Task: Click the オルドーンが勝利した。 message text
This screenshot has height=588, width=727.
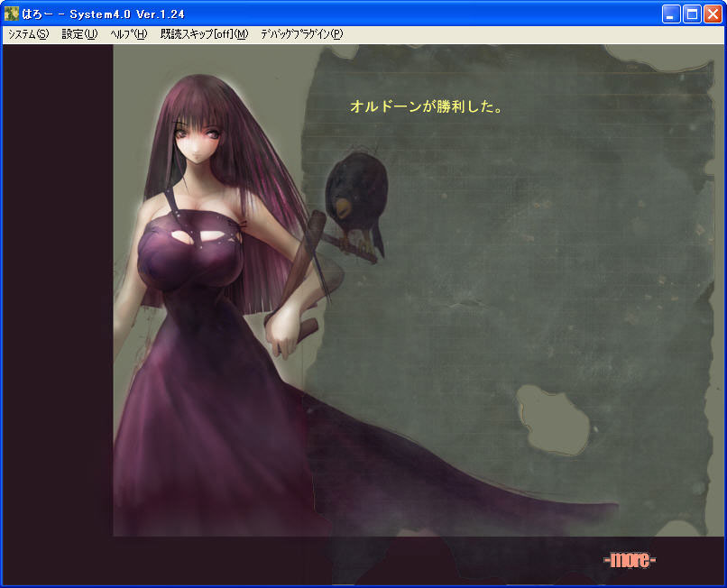Action: [426, 106]
